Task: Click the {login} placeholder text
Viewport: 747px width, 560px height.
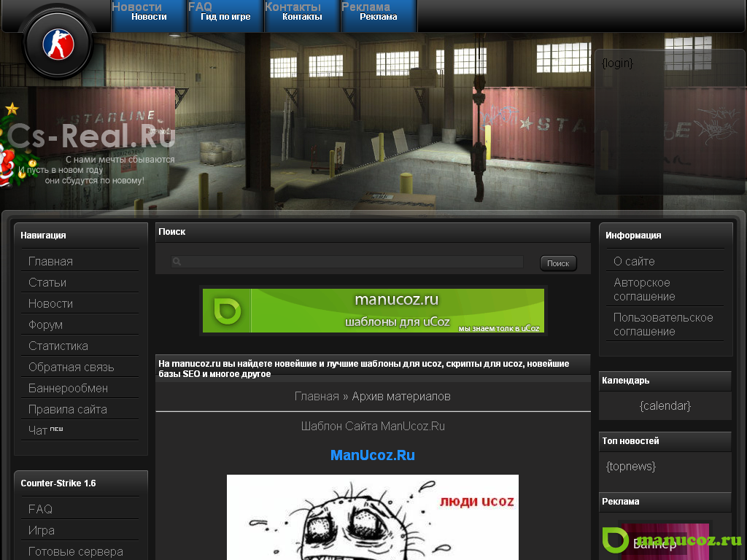Action: 617,63
